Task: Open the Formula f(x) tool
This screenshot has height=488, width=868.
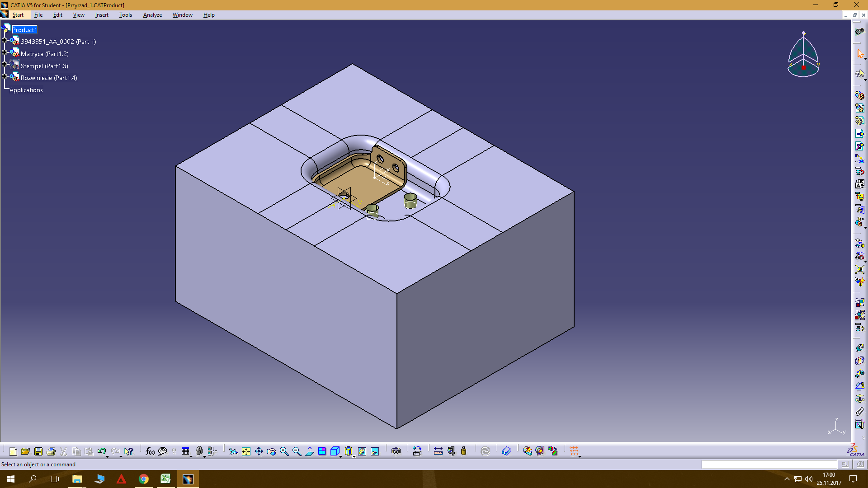Action: [x=150, y=451]
